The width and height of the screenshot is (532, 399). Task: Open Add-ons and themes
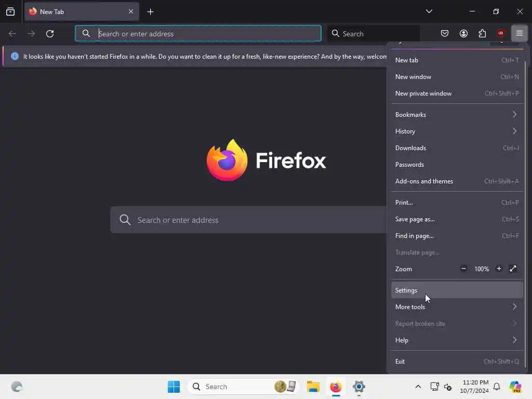[x=457, y=181]
